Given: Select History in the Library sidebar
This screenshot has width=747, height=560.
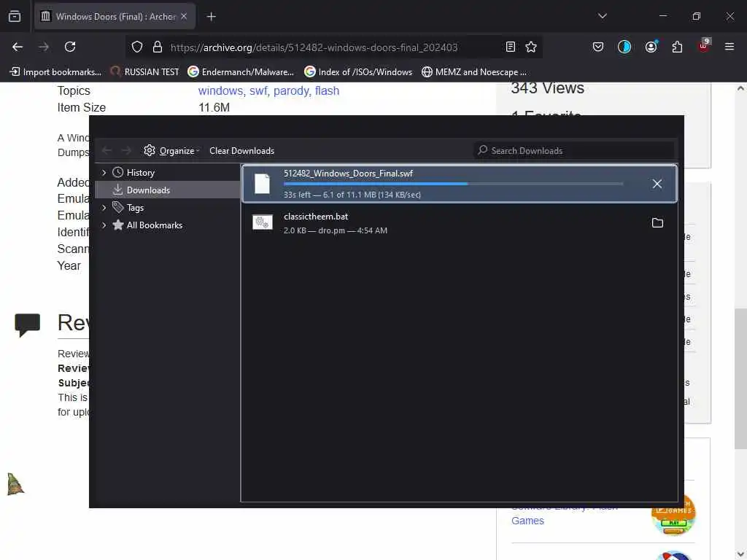Looking at the screenshot, I should tap(141, 172).
